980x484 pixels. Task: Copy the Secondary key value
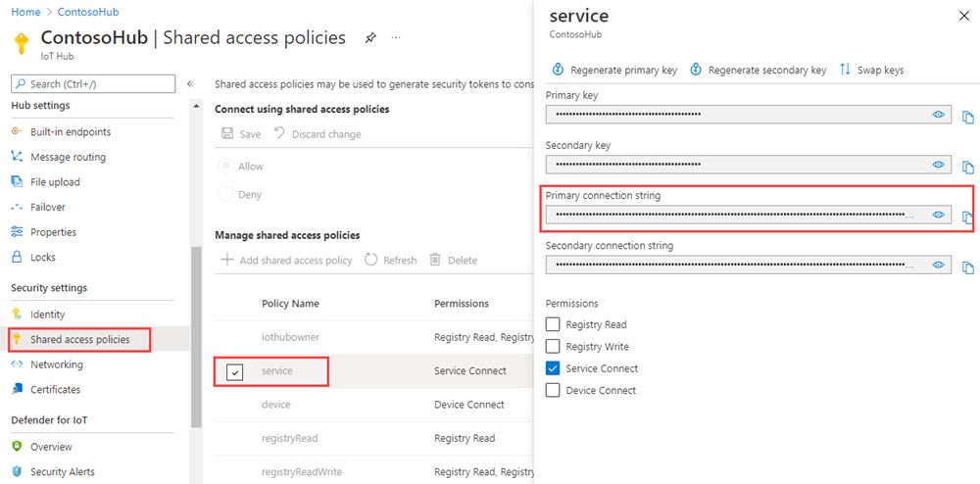click(968, 167)
